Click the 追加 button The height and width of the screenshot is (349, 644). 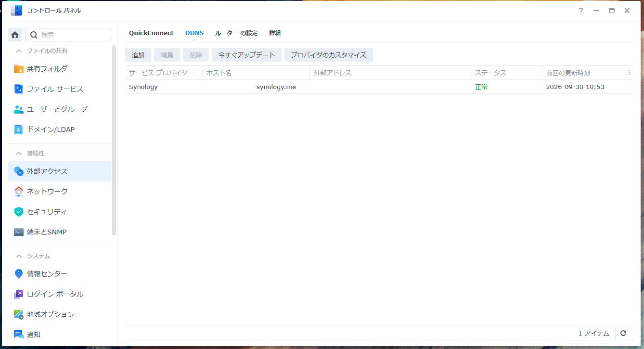pos(138,55)
